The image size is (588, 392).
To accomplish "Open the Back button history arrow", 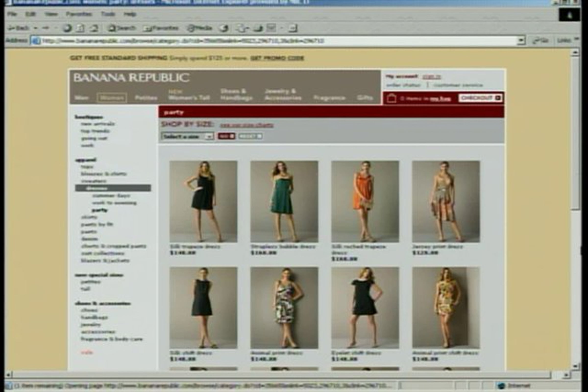I will pos(36,28).
